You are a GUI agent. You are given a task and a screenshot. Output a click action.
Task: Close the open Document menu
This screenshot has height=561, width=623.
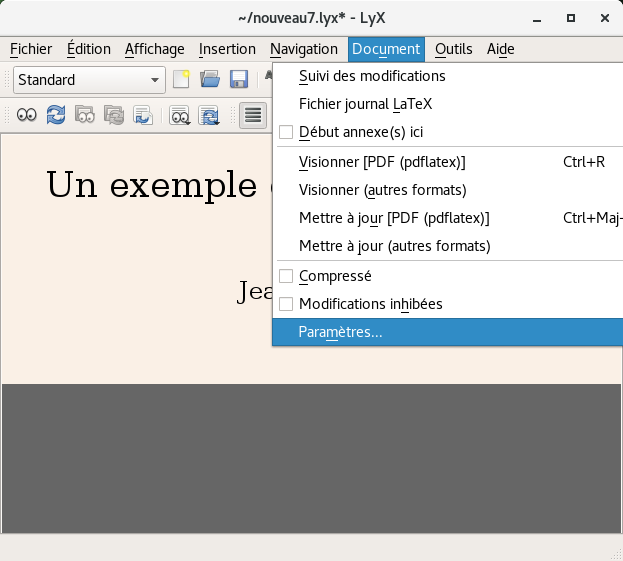[x=386, y=49]
